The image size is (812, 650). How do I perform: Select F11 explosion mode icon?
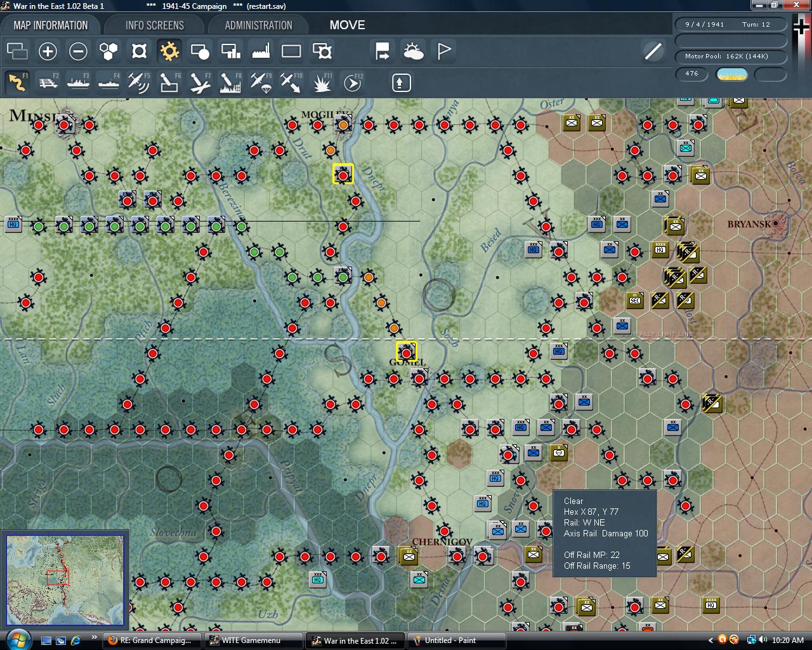322,83
